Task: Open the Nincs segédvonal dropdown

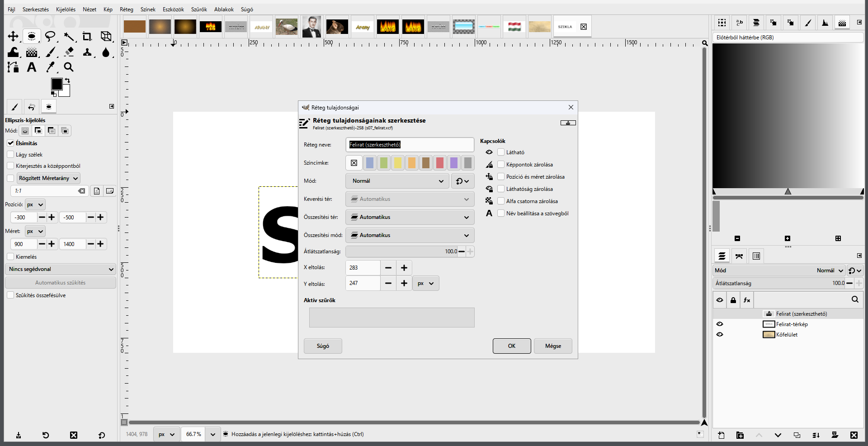Action: point(61,269)
